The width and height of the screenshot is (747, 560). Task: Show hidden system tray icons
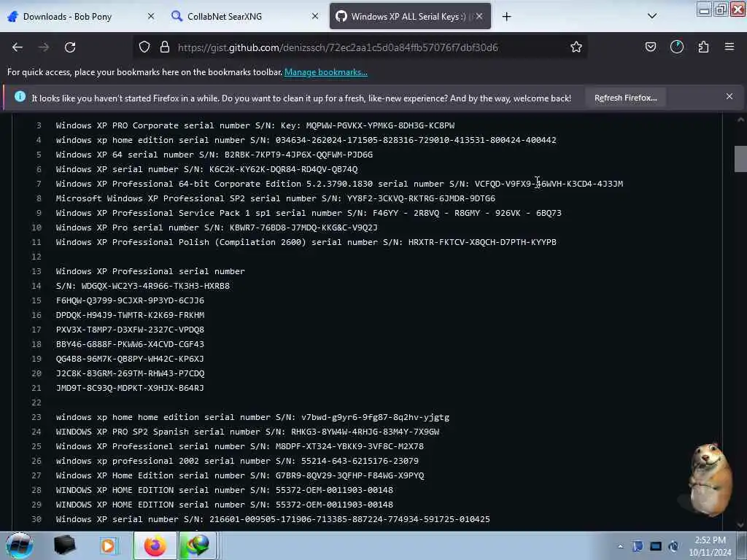tap(620, 547)
